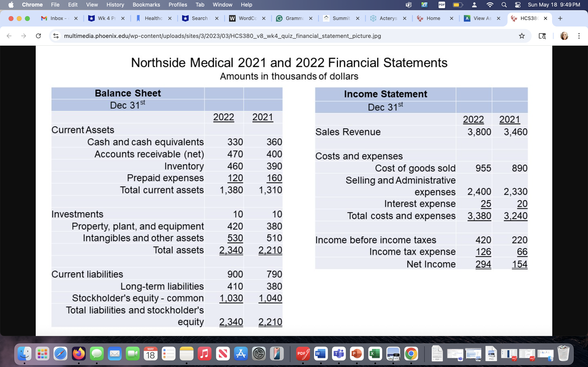Open Launchpad from the Dock

click(x=42, y=354)
